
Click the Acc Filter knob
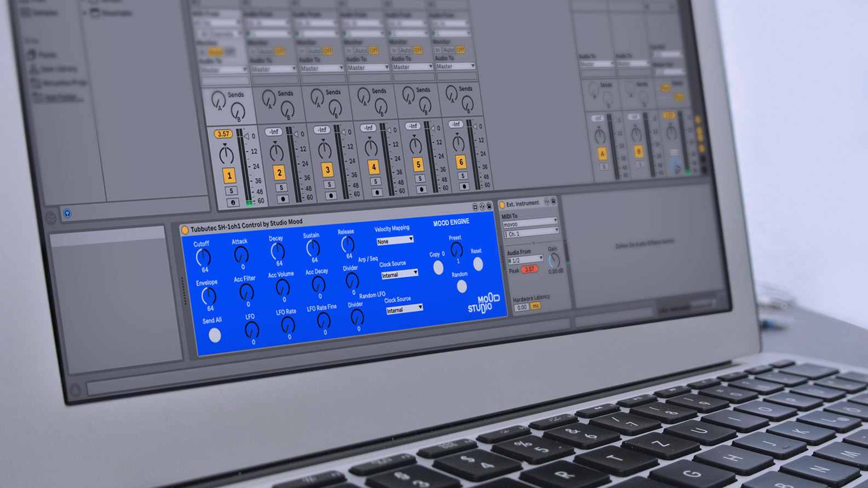(x=246, y=292)
